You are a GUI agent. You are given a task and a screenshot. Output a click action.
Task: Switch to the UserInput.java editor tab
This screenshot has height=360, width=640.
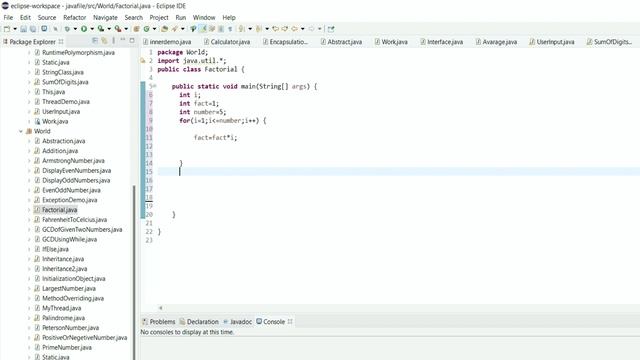tap(552, 42)
